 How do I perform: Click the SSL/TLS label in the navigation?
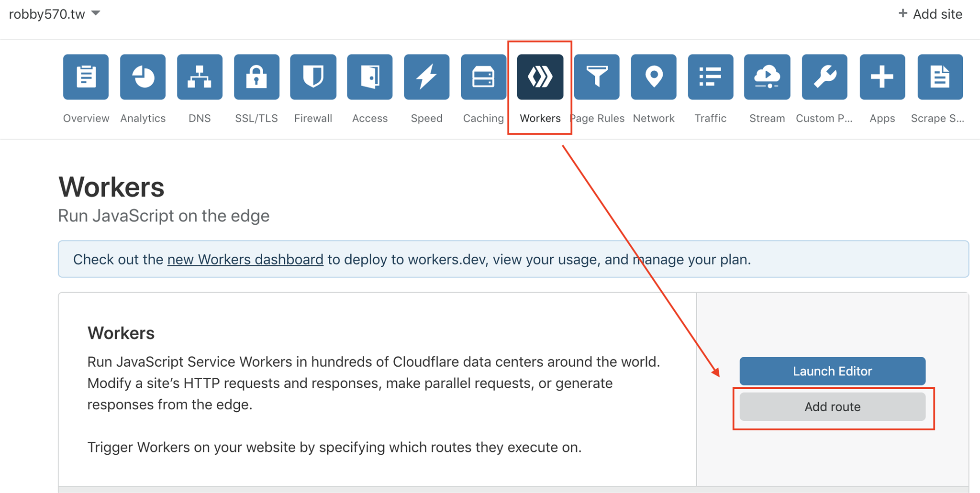pos(256,118)
